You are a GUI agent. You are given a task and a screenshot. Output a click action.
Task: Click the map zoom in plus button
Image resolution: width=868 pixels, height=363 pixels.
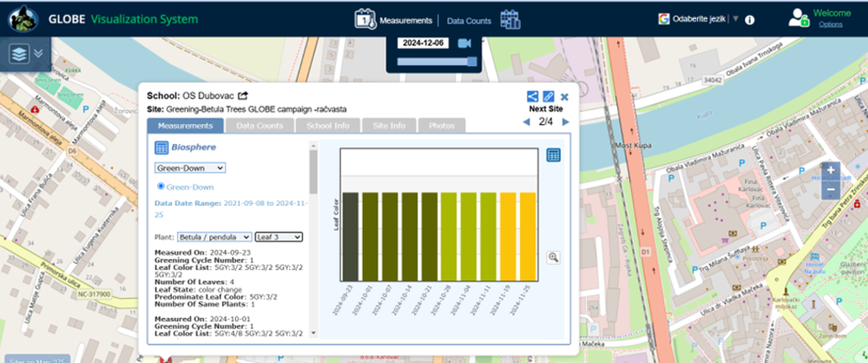(x=831, y=171)
